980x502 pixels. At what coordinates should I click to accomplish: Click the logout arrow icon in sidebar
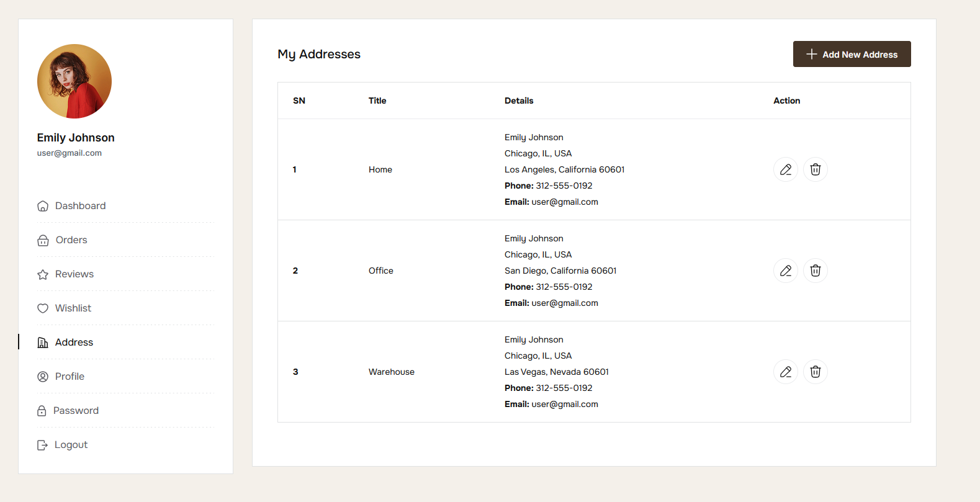[x=42, y=445]
